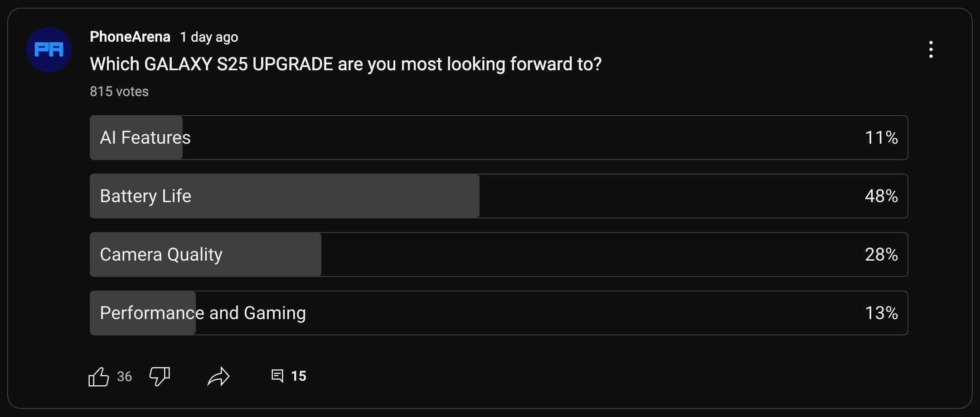Click the 28% result for Camera Quality

[881, 255]
